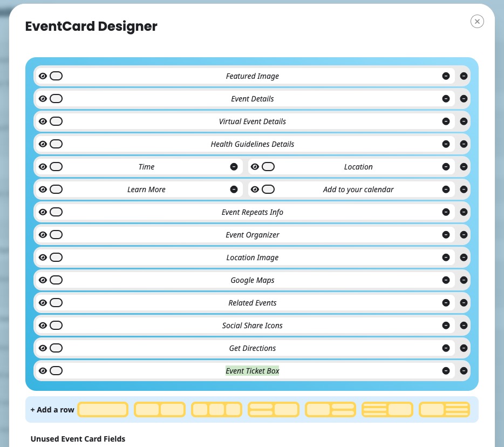Delete the entire Learn More and calendar row

[x=464, y=189]
